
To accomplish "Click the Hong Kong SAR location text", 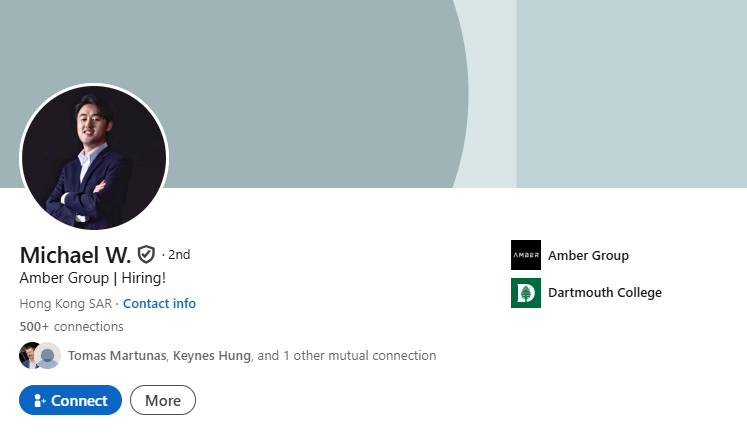I will (x=65, y=303).
